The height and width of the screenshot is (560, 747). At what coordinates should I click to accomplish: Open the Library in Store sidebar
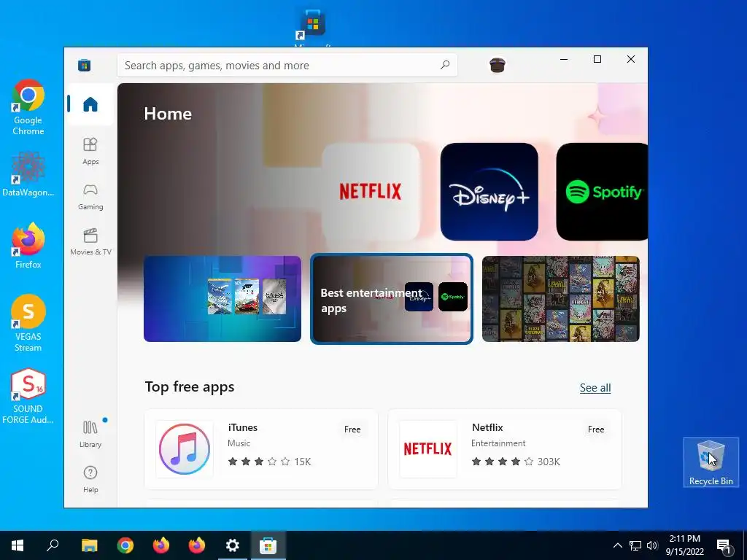90,433
